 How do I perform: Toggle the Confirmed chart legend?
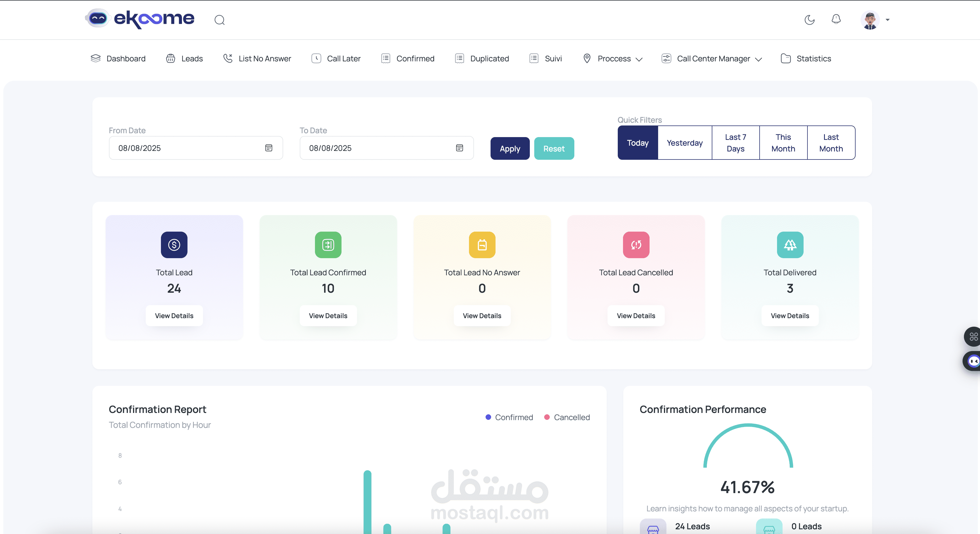(509, 417)
